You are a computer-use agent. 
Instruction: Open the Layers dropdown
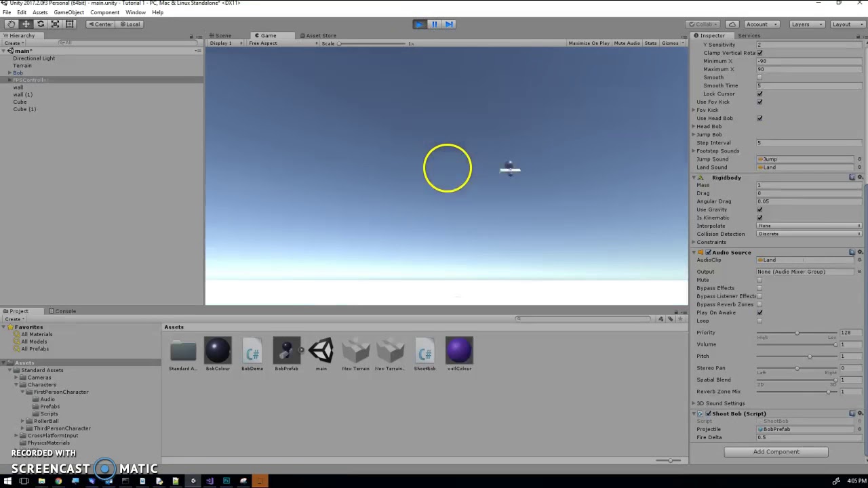(806, 24)
